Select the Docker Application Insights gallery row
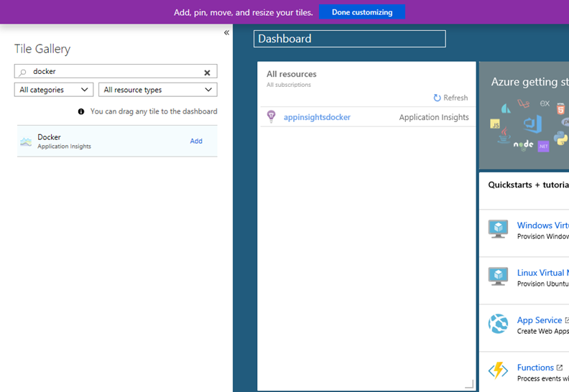This screenshot has height=392, width=569. [117, 141]
